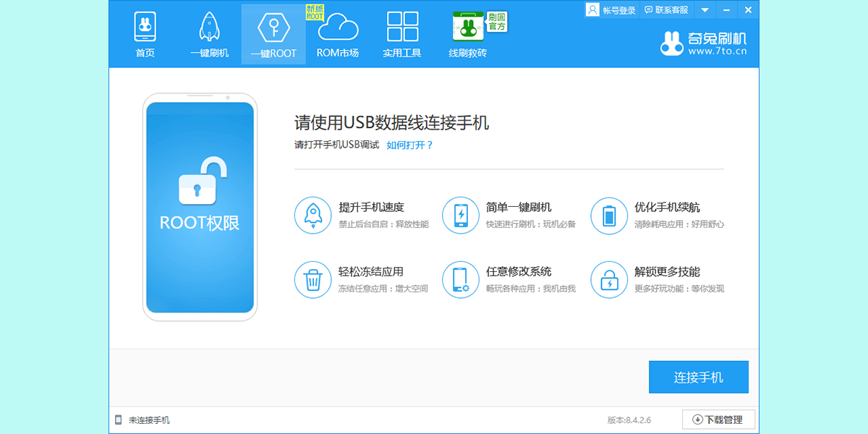Image resolution: width=868 pixels, height=434 pixels.
Task: Click the 轻松冻结应用 trash icon
Action: pyautogui.click(x=312, y=280)
